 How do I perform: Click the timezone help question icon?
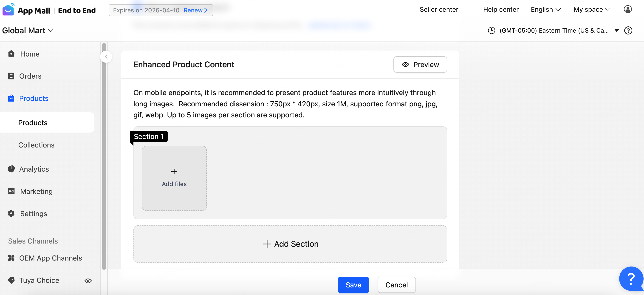point(628,31)
